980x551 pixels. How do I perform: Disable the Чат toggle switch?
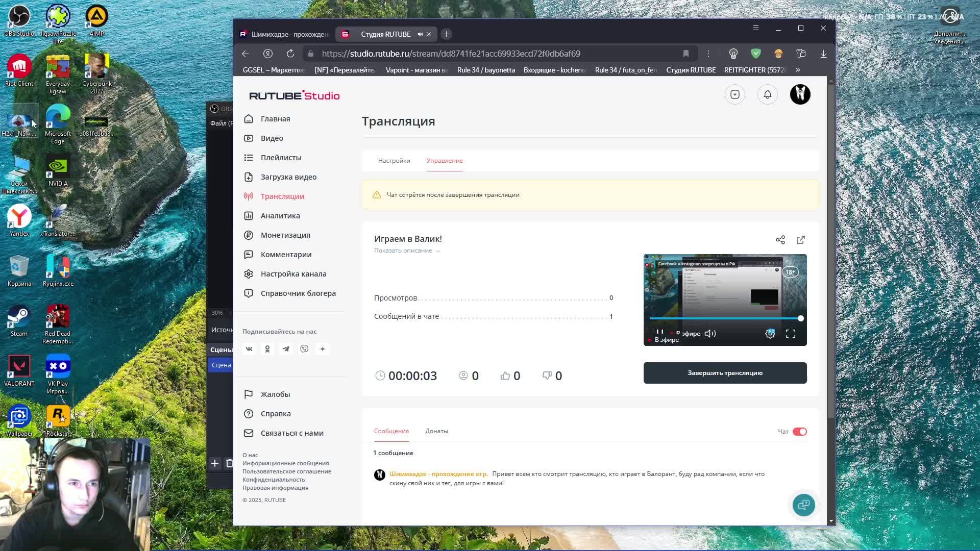pos(799,432)
